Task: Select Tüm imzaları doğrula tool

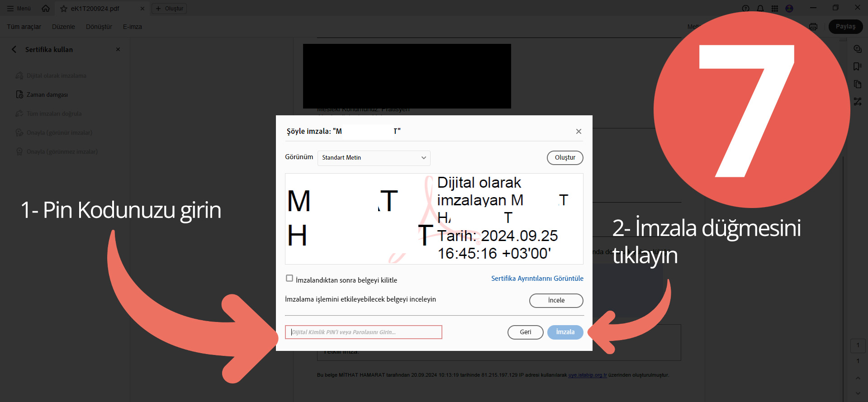Action: [48, 114]
